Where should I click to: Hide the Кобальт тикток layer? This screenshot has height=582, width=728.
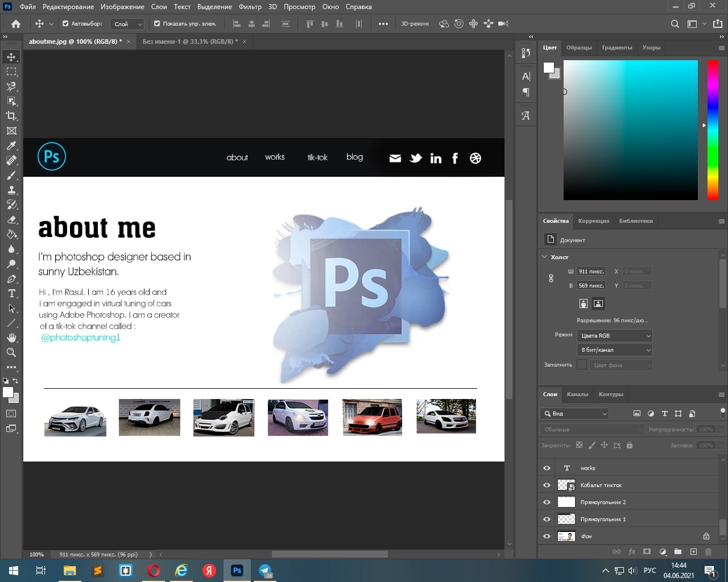(547, 485)
